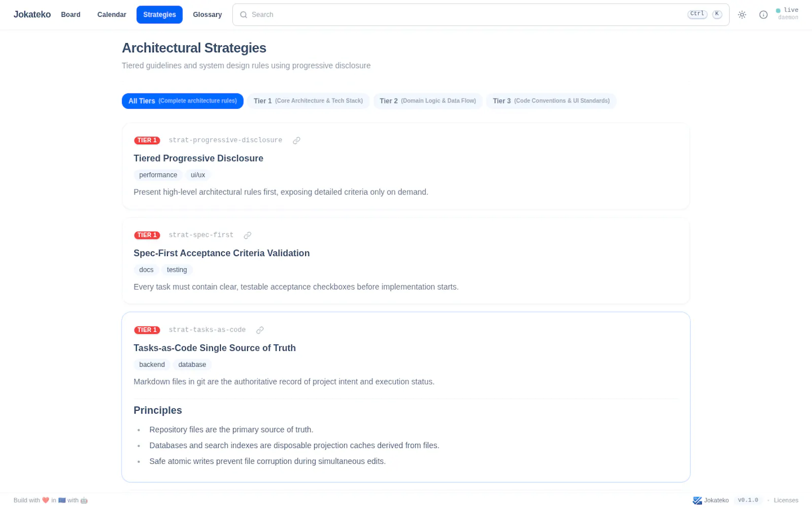Filter by Tier 2 Domain Logic

(428, 101)
